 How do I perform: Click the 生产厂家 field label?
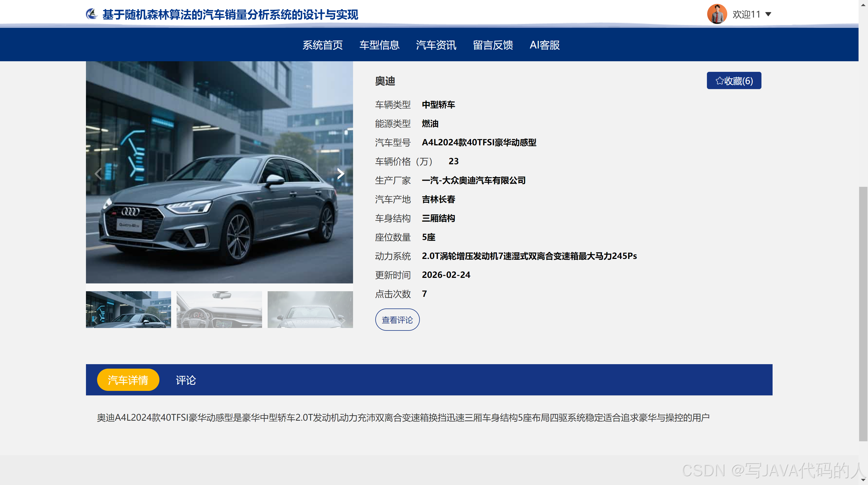click(393, 180)
